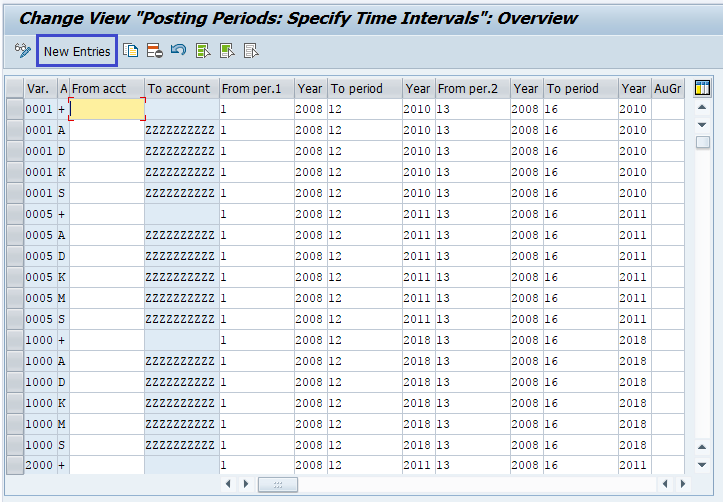Viewport: 723px width, 502px height.
Task: Click the Select All toolbar icon
Action: pos(204,51)
